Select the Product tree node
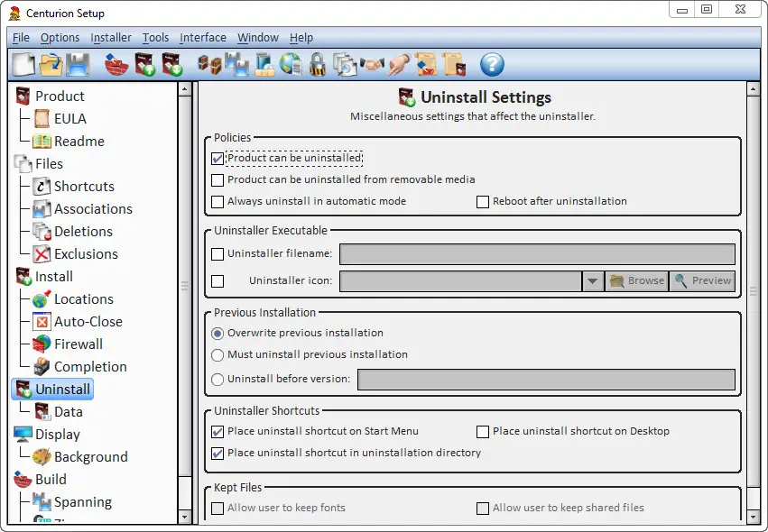768x532 pixels. pos(60,96)
